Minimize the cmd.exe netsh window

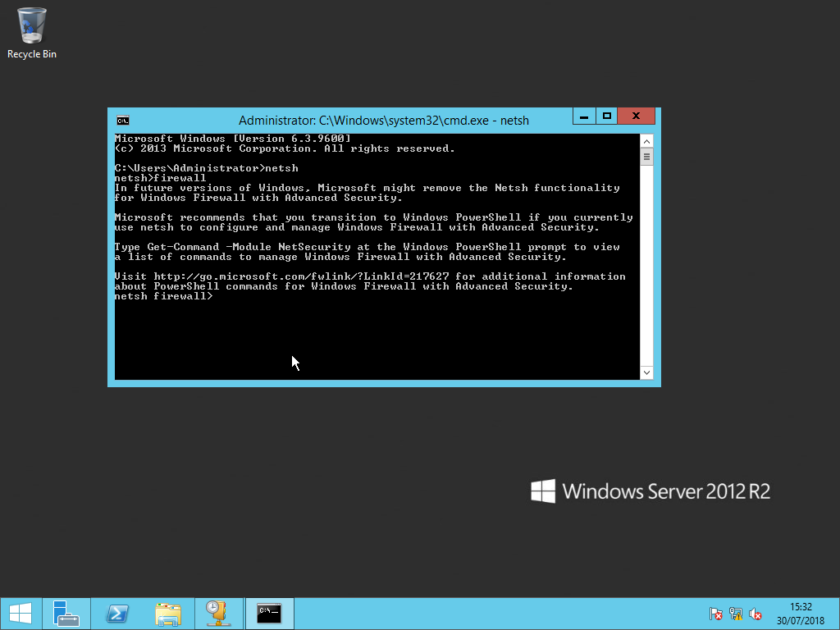pyautogui.click(x=584, y=116)
